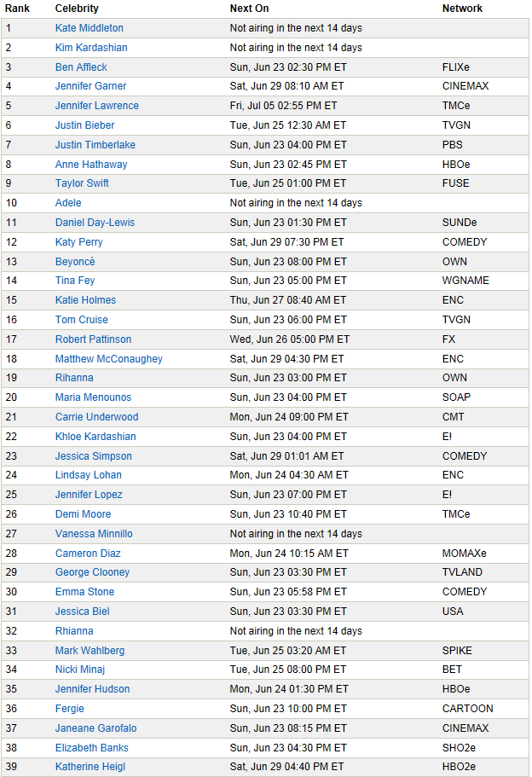Screen dimensions: 532x777
Task: Click the Vanessa Minnillo link
Action: 94,534
